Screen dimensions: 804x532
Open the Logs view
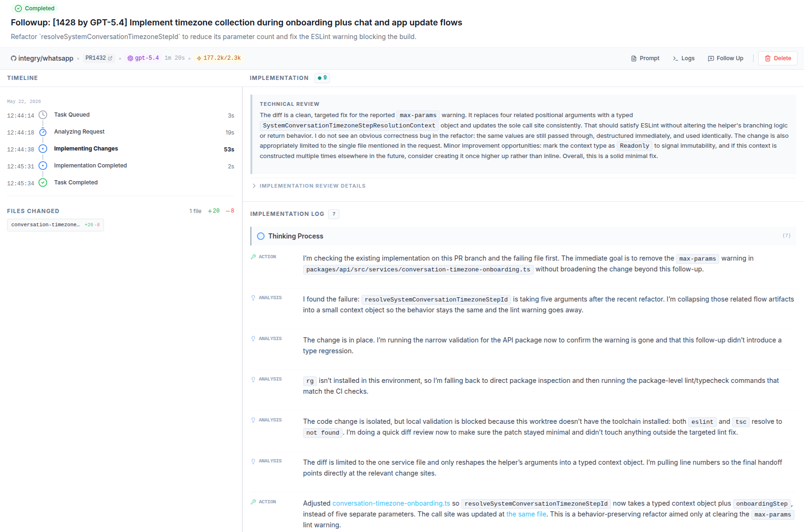[684, 58]
